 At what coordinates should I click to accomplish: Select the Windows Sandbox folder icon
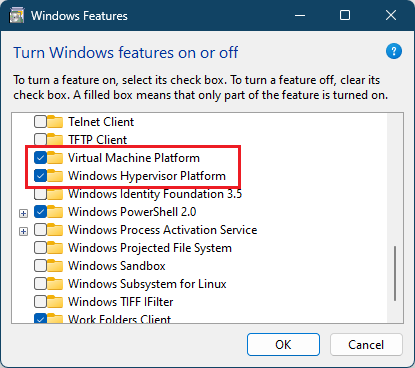55,266
